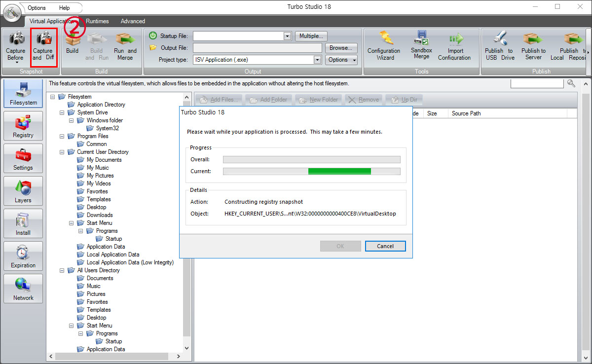
Task: Collapse the Windows folder node
Action: [72, 120]
